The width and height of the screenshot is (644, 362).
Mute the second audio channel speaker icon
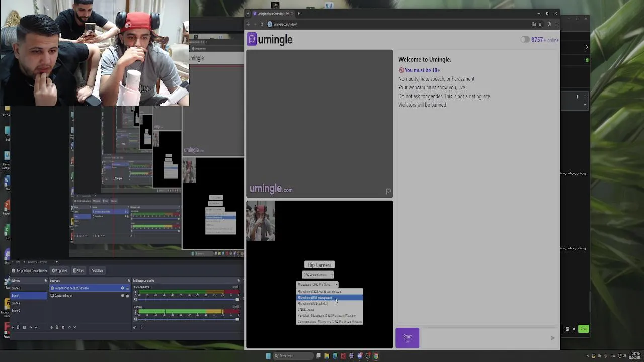click(x=135, y=319)
